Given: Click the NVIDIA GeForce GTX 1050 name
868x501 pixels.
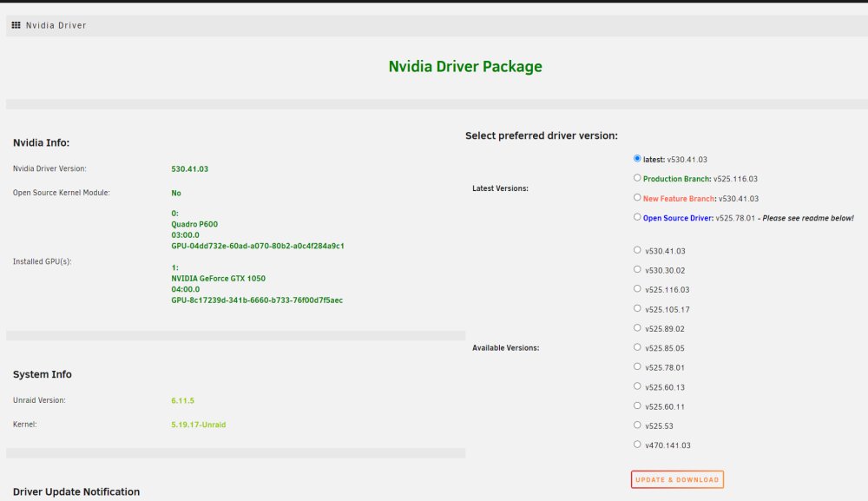Looking at the screenshot, I should (218, 279).
